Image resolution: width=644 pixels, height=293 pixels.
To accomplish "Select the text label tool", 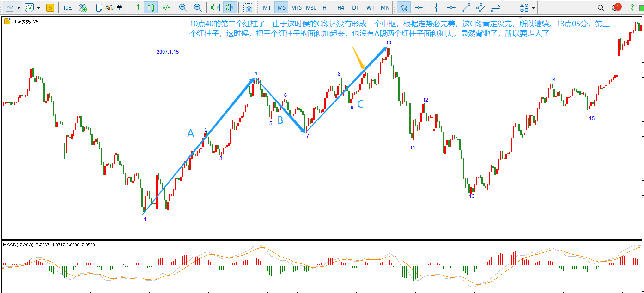I will tap(510, 7).
